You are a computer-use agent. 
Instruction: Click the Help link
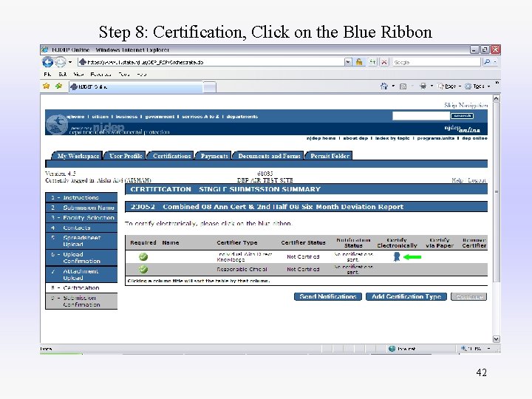pyautogui.click(x=457, y=180)
